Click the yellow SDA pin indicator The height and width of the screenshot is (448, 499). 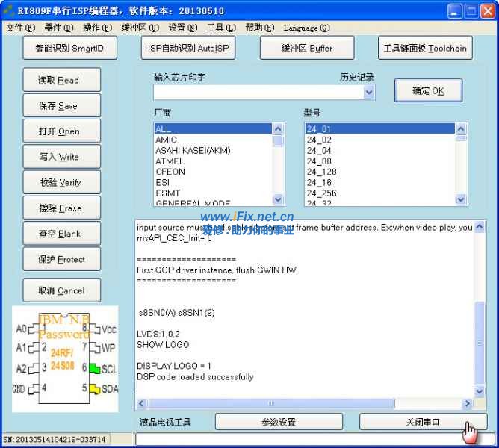pyautogui.click(x=95, y=389)
